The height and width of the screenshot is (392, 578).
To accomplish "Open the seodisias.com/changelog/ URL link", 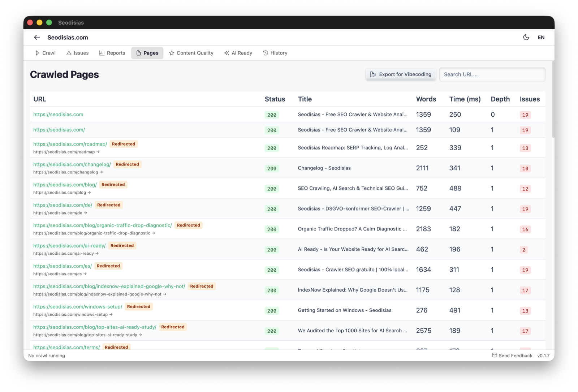I will (72, 164).
